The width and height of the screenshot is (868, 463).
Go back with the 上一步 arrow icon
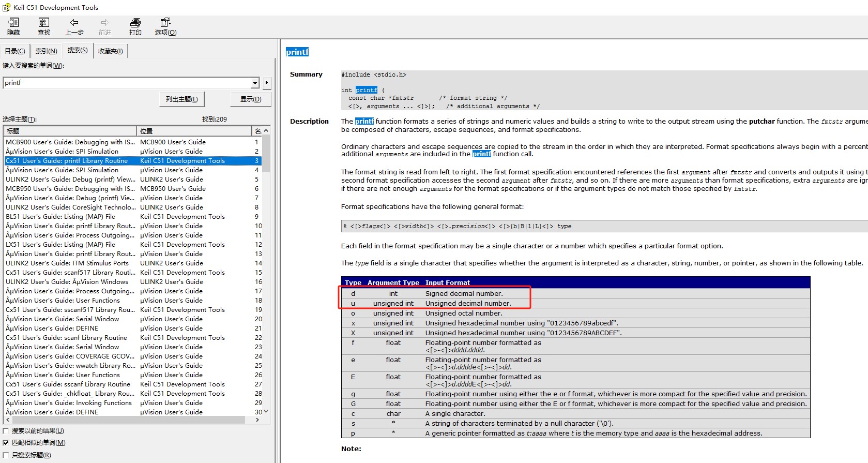74,22
